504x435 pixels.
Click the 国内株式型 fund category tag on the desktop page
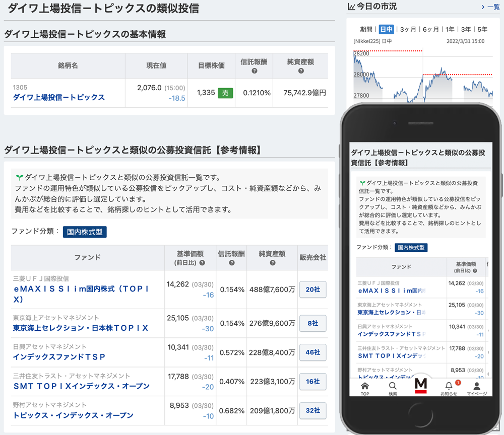click(85, 232)
